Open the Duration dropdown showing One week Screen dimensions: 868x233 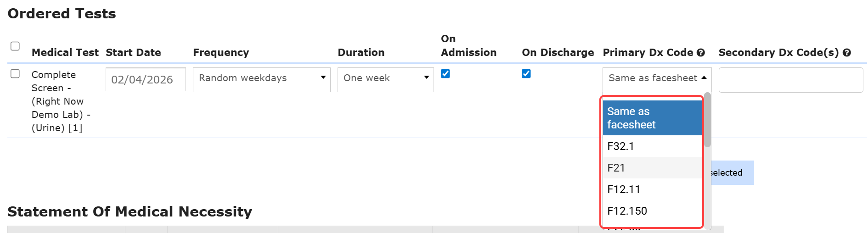tap(385, 79)
